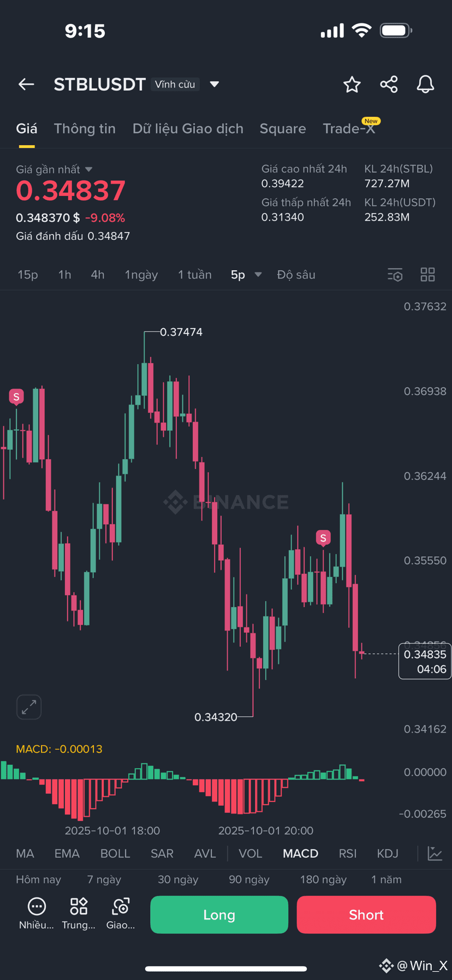The height and width of the screenshot is (980, 452).
Task: Toggle the MACD indicator off
Action: [300, 853]
